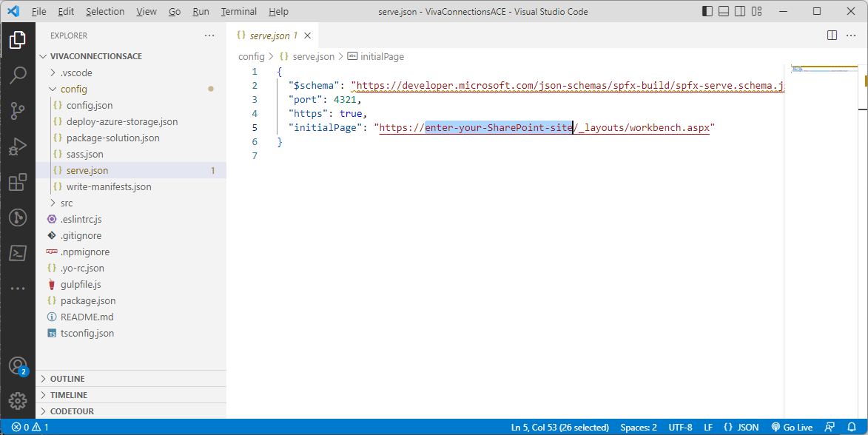Open the Extensions view
The image size is (868, 435).
point(18,182)
